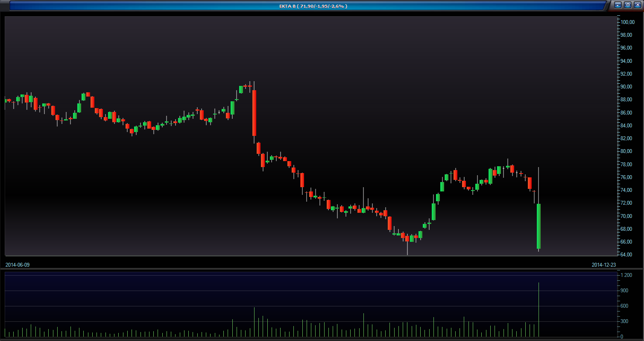Click the start date 2014-06-09 label

18,265
